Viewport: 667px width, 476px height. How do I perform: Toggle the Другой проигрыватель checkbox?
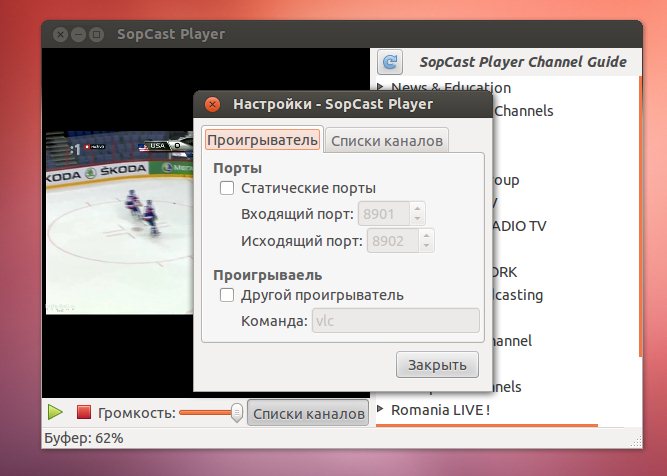pyautogui.click(x=227, y=295)
